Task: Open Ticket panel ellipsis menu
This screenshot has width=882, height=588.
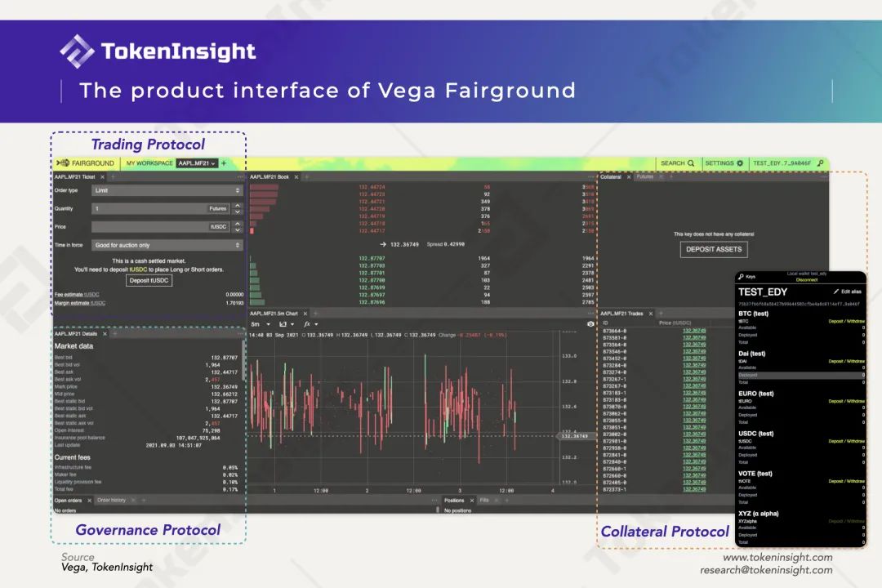Action: 240,176
